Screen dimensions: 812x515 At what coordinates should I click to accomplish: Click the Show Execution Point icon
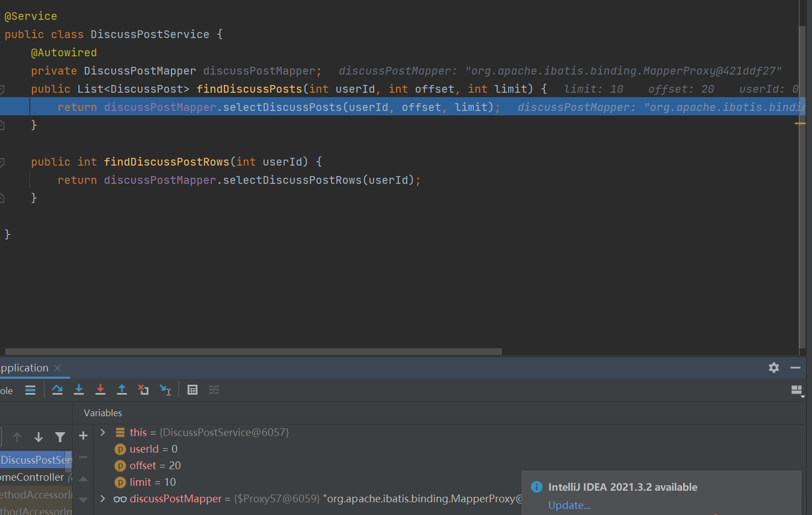click(30, 390)
